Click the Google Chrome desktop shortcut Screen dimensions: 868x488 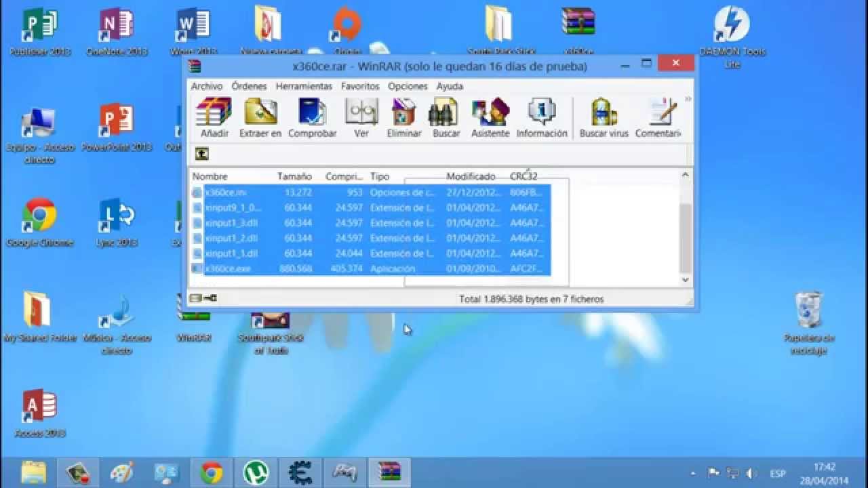tap(39, 222)
